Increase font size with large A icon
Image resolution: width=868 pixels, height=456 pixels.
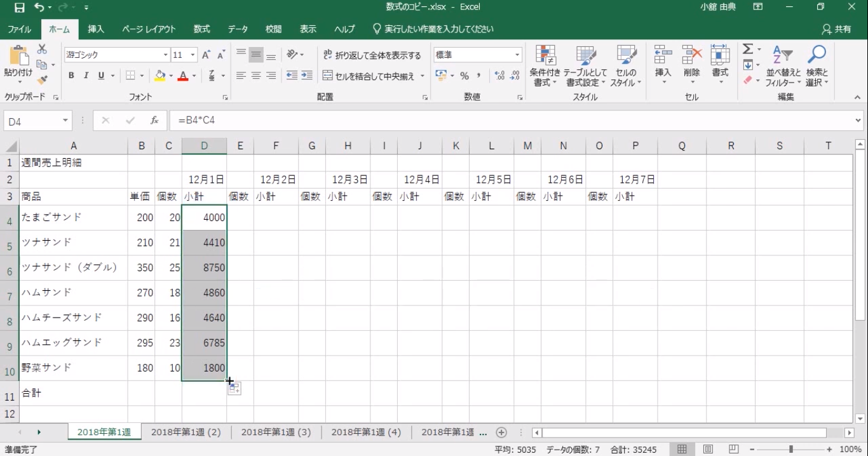pyautogui.click(x=206, y=55)
